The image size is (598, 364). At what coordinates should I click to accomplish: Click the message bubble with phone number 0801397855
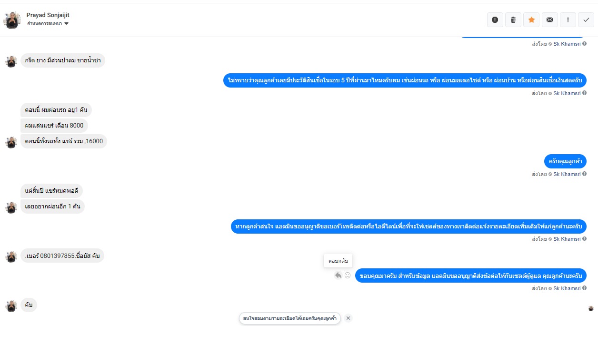tap(62, 256)
